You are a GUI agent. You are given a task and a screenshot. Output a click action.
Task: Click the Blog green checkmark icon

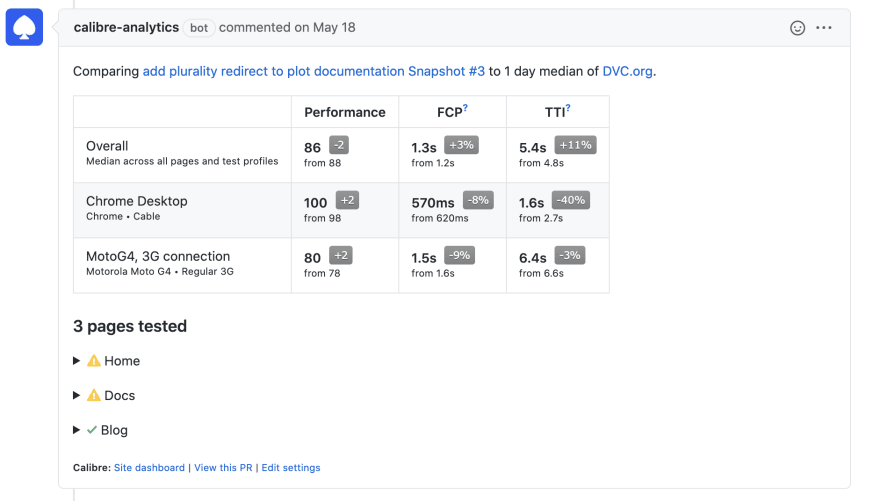[92, 430]
